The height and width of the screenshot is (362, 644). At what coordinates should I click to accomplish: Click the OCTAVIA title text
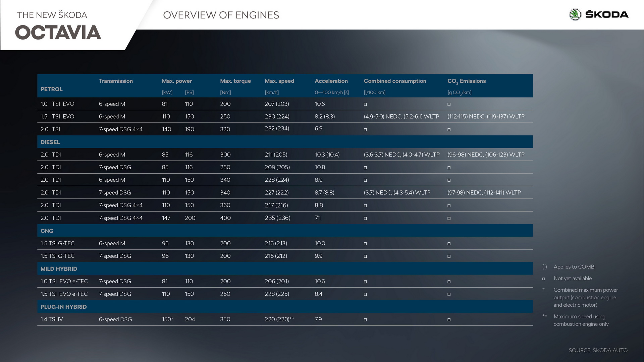[x=58, y=33]
